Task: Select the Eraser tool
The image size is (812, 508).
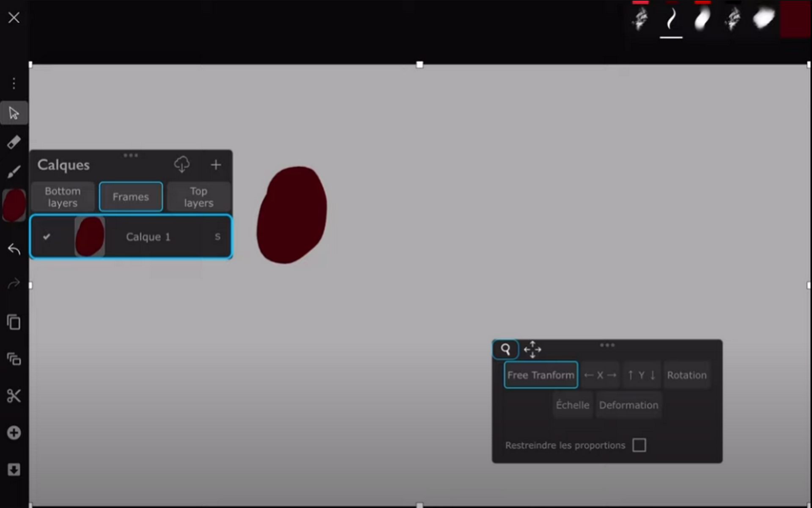Action: (x=14, y=142)
